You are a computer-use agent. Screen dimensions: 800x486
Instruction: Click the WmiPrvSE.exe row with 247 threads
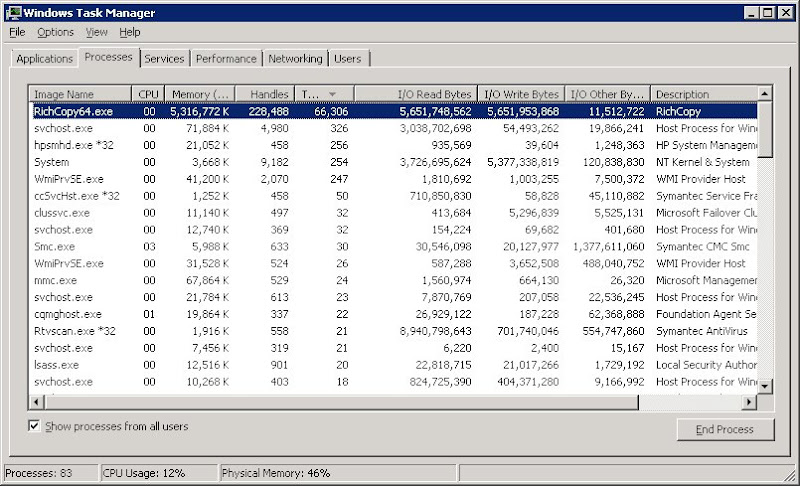pos(394,179)
